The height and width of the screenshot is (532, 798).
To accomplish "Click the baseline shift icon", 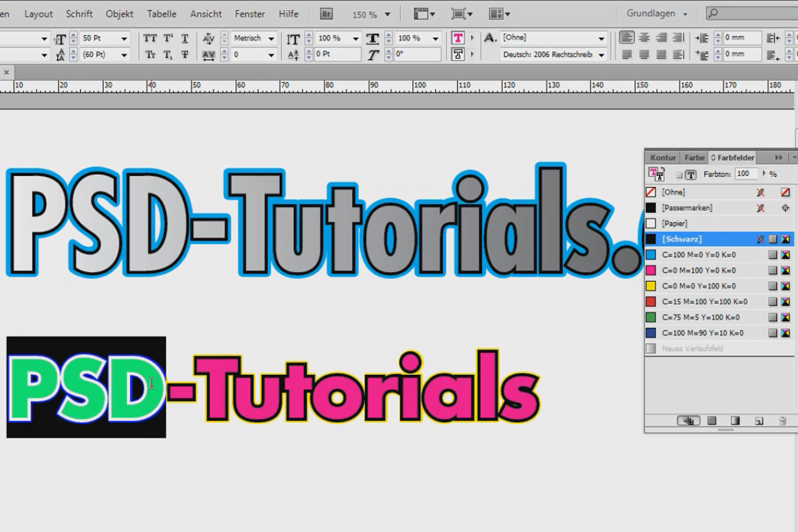I will click(x=293, y=55).
